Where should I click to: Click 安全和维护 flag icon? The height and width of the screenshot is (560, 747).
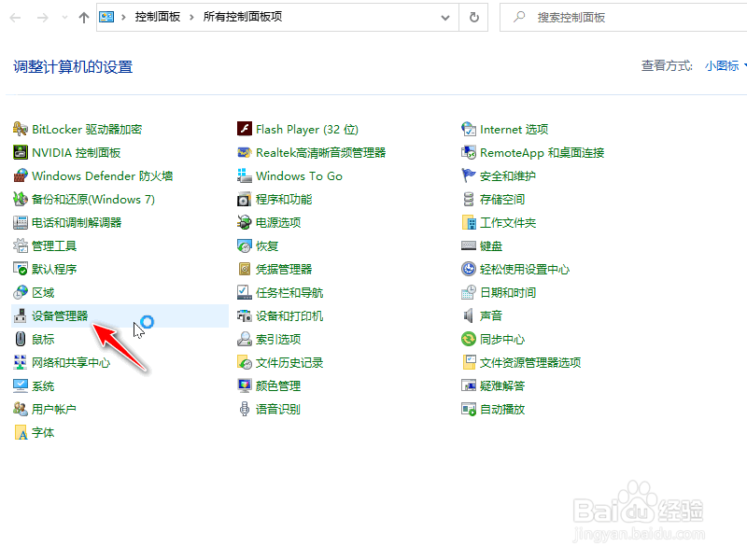coord(469,175)
